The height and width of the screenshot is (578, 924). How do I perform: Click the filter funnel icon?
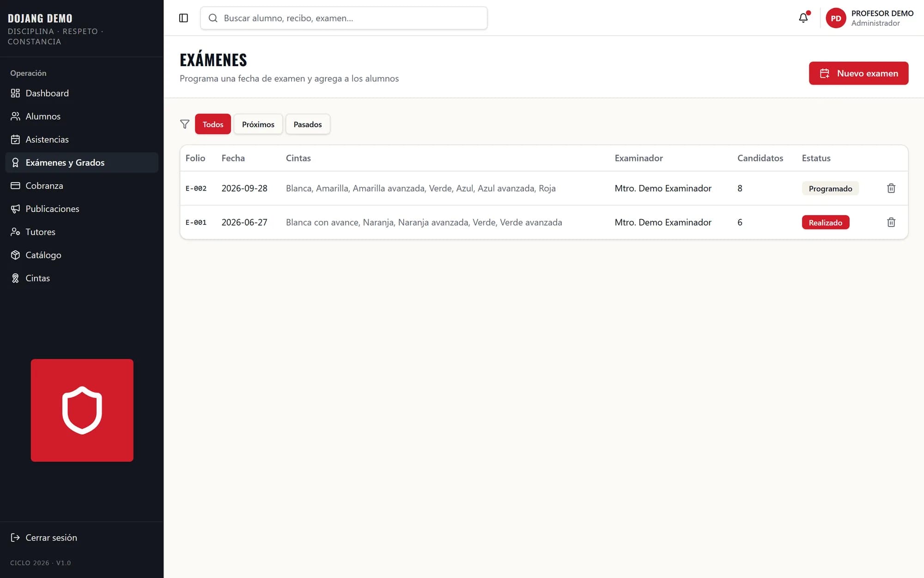(x=185, y=124)
